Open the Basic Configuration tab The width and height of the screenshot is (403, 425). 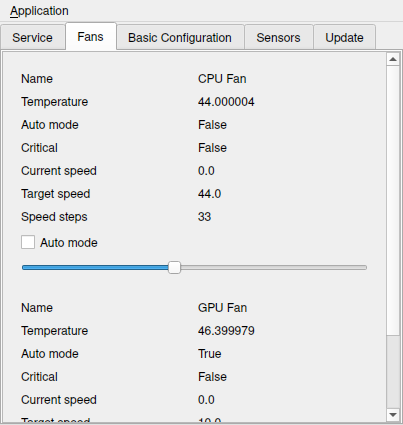point(180,37)
